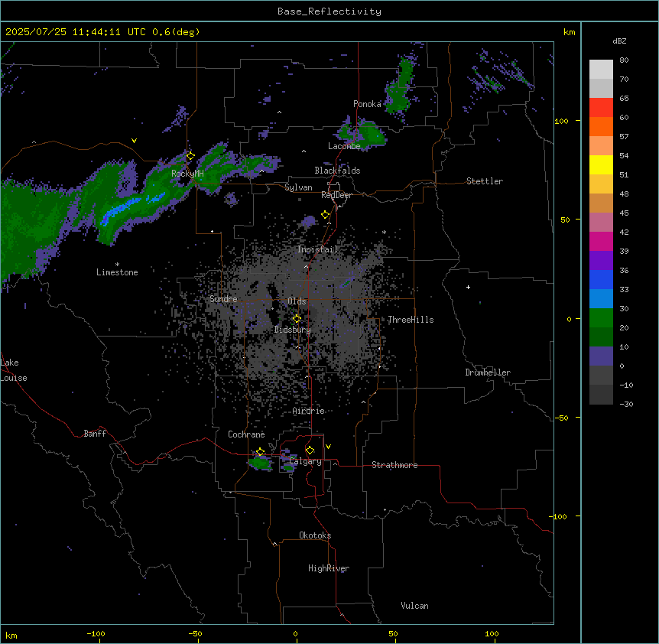Click the yellow diamond marker south of RedDeer
The height and width of the screenshot is (644, 659).
(x=326, y=215)
